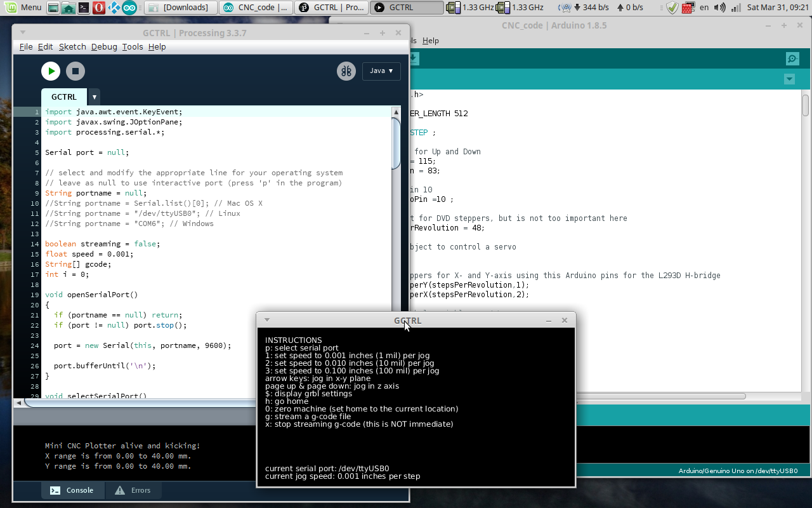This screenshot has height=508, width=812.
Task: Stop the running Processing sketch
Action: (75, 71)
